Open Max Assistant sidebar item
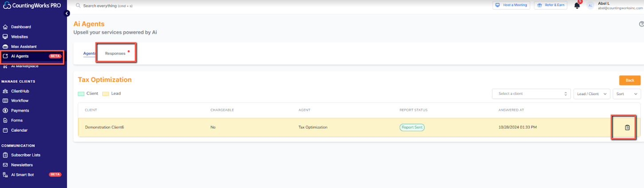The height and width of the screenshot is (188, 644). (x=24, y=46)
